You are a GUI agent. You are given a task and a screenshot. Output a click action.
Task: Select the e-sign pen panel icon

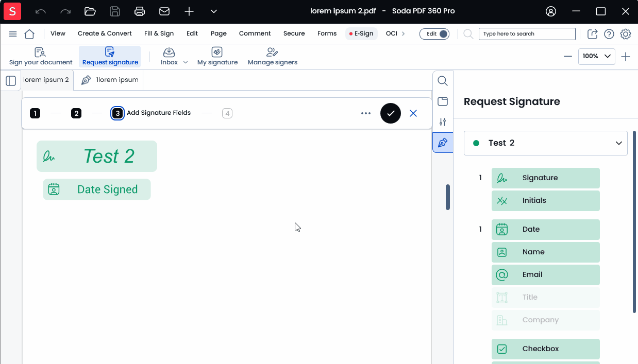click(x=443, y=143)
